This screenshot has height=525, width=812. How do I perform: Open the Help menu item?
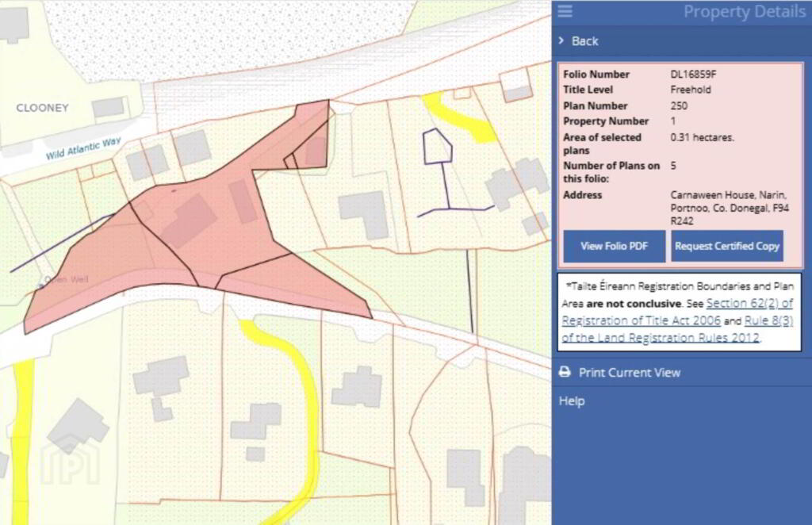tap(572, 400)
